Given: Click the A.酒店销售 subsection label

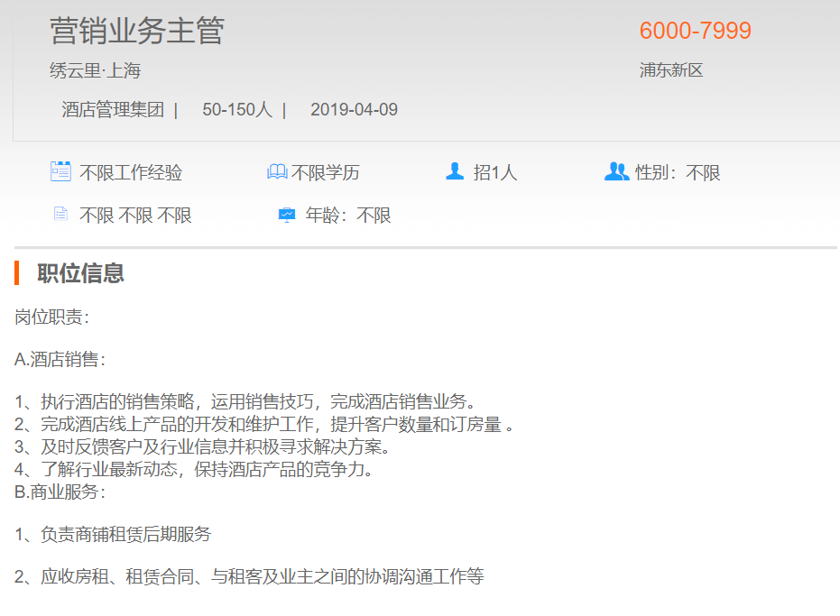Looking at the screenshot, I should pos(60,360).
